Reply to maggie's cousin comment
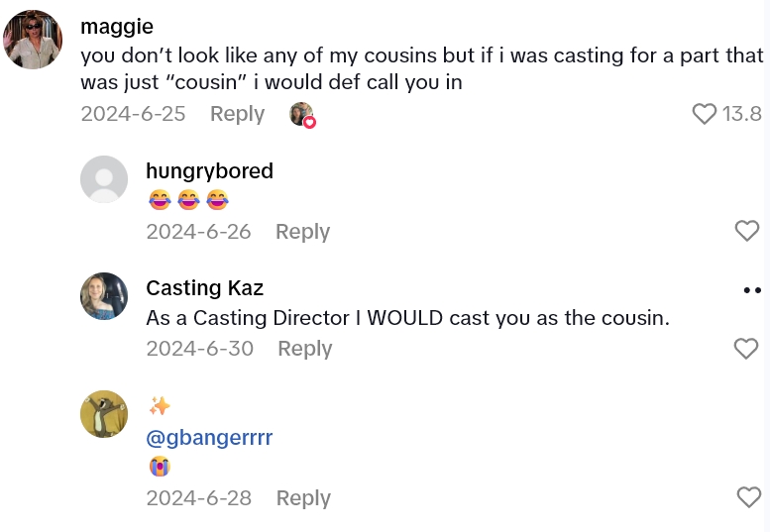 click(x=237, y=113)
